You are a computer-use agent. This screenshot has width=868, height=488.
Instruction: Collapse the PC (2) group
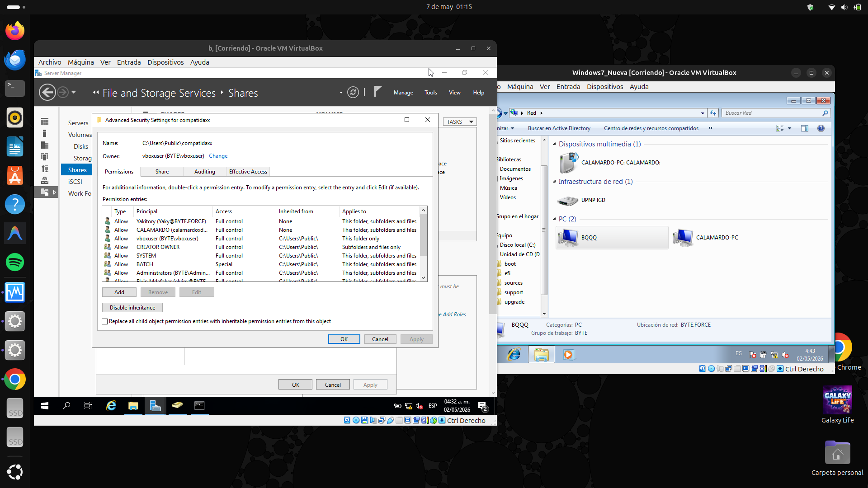[x=555, y=219]
